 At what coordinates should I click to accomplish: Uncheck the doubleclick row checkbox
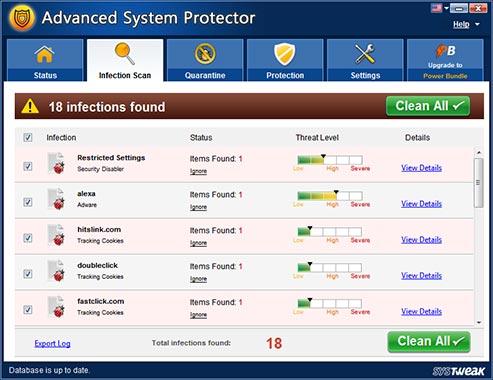pyautogui.click(x=28, y=274)
